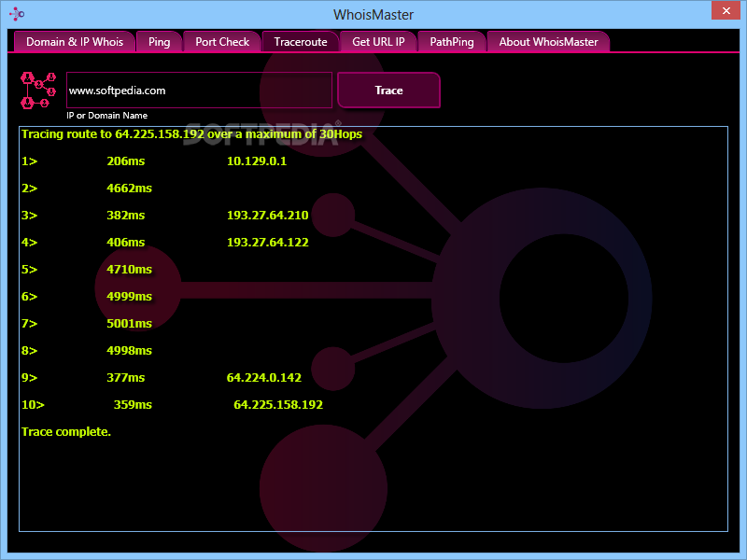Screen dimensions: 747x560
Task: Go to the Get URL IP tab
Action: [x=378, y=42]
